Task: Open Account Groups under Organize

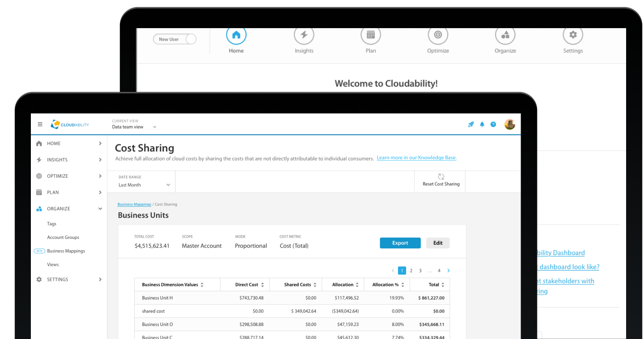Action: [63, 238]
